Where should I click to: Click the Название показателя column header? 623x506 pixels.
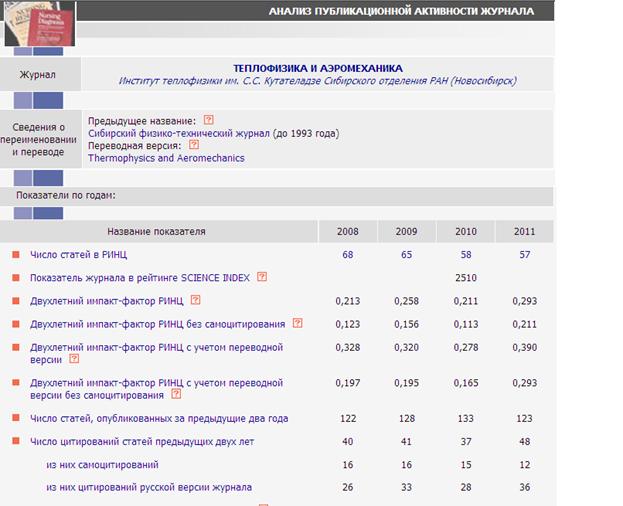[157, 232]
